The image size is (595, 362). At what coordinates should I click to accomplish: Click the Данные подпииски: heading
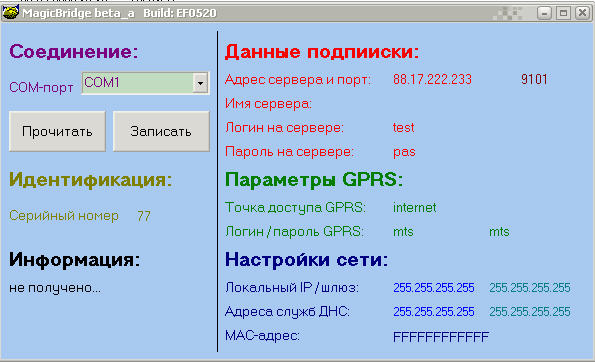(x=322, y=52)
